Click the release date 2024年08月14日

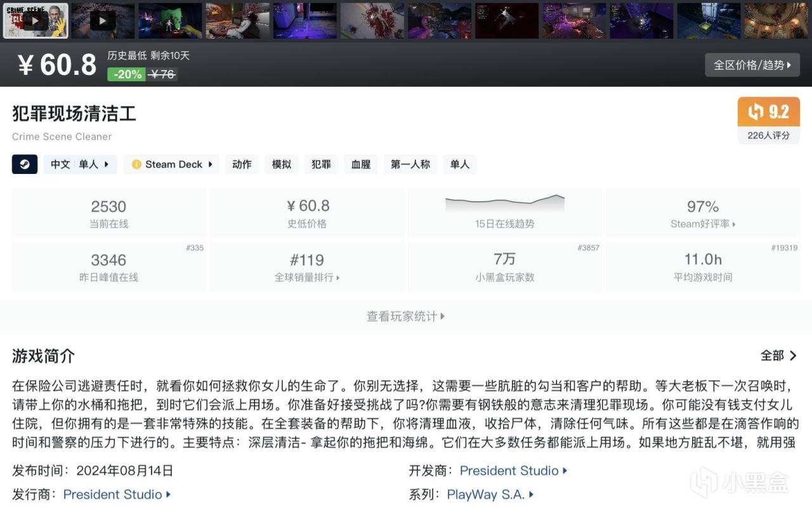click(124, 470)
